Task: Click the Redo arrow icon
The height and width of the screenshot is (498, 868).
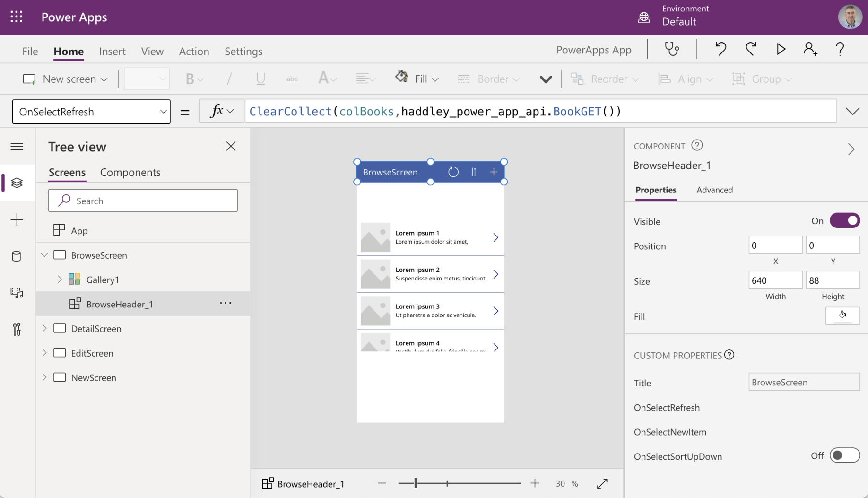Action: pyautogui.click(x=751, y=49)
